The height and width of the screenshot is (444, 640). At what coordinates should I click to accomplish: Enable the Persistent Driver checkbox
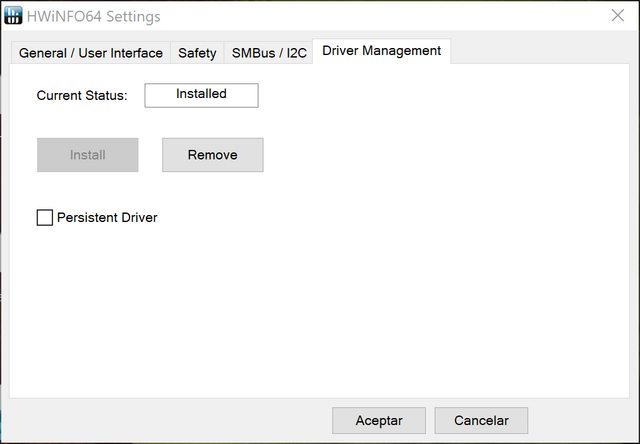pos(45,218)
